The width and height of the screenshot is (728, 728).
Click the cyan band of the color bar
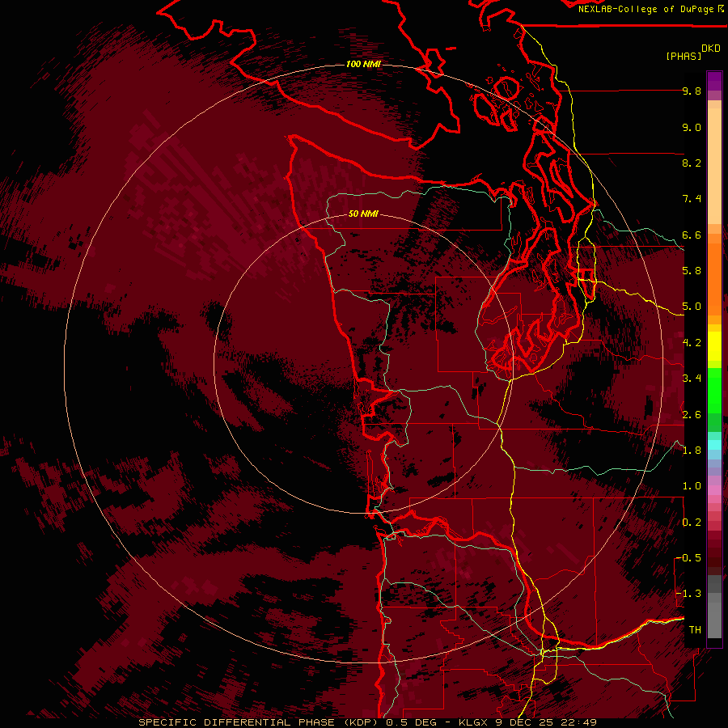pyautogui.click(x=714, y=445)
